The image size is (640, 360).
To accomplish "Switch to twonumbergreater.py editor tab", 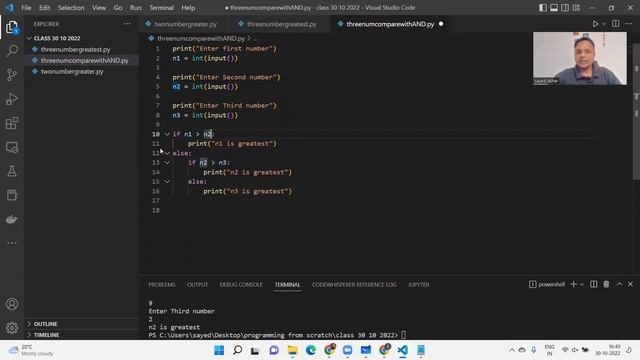I will click(185, 24).
